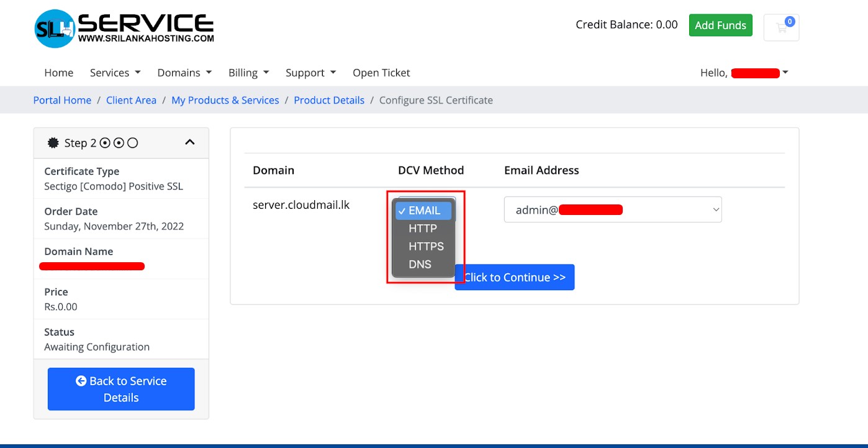868x448 pixels.
Task: Collapse the Step 2 sidebar panel
Action: 190,142
